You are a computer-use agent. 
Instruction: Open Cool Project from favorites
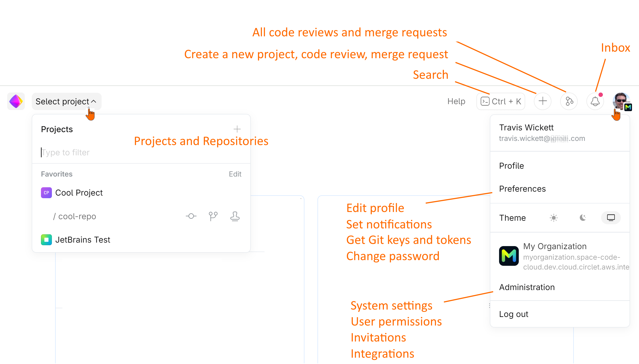pos(79,192)
